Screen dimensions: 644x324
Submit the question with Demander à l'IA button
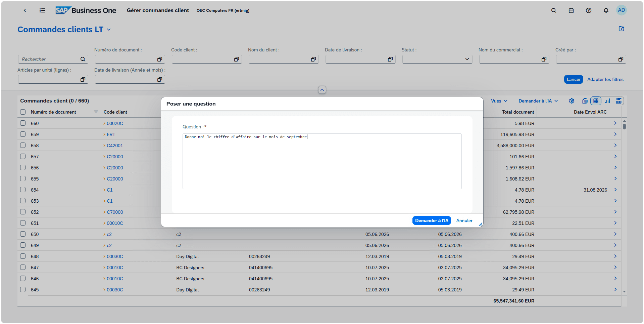pyautogui.click(x=432, y=220)
